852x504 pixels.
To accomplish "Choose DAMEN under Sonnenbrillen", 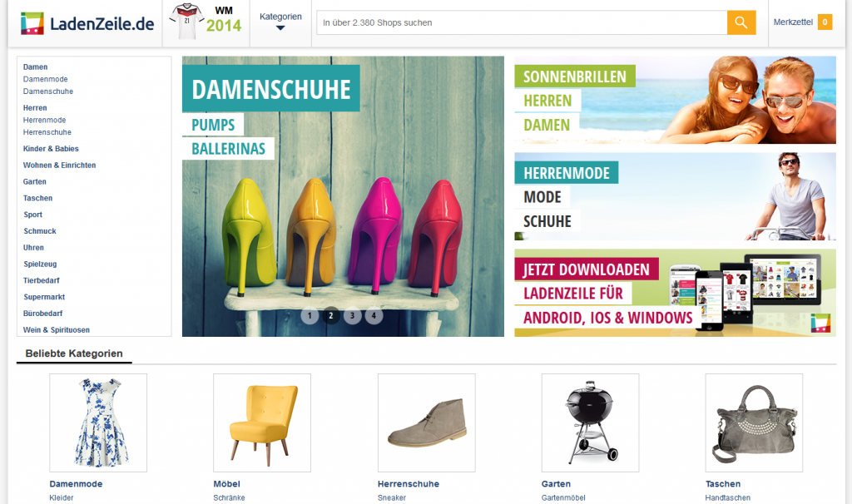I will tap(547, 125).
